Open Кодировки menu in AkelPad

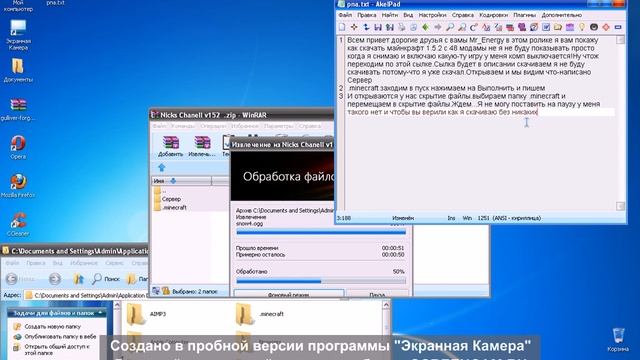click(493, 15)
